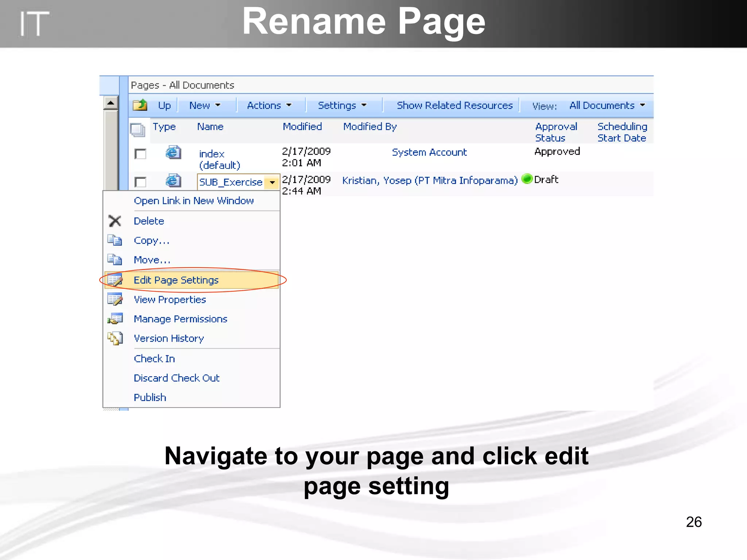747x560 pixels.
Task: Click the System Account user link
Action: point(429,152)
